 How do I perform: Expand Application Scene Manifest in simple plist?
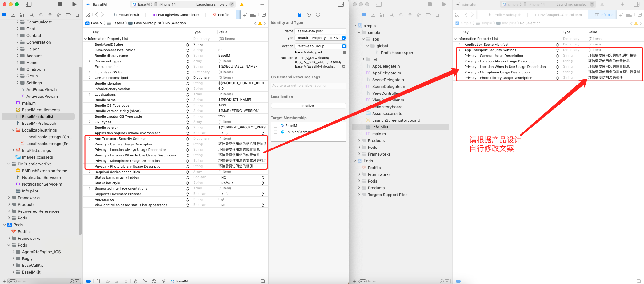click(459, 45)
